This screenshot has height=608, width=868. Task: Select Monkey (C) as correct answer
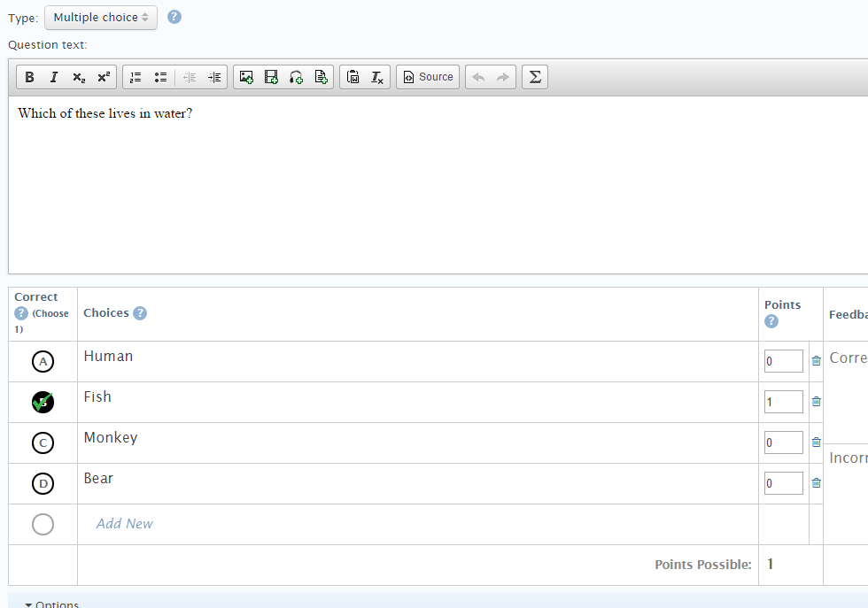click(x=43, y=443)
